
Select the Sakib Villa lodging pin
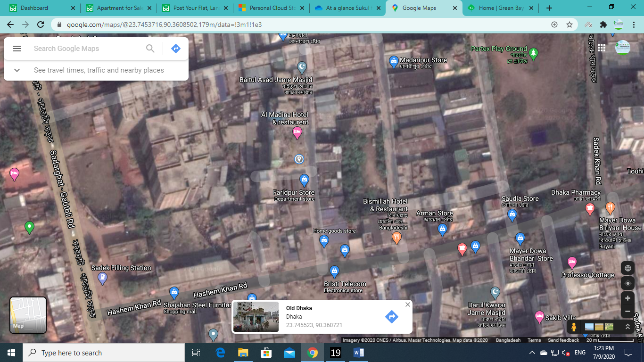[x=540, y=317]
